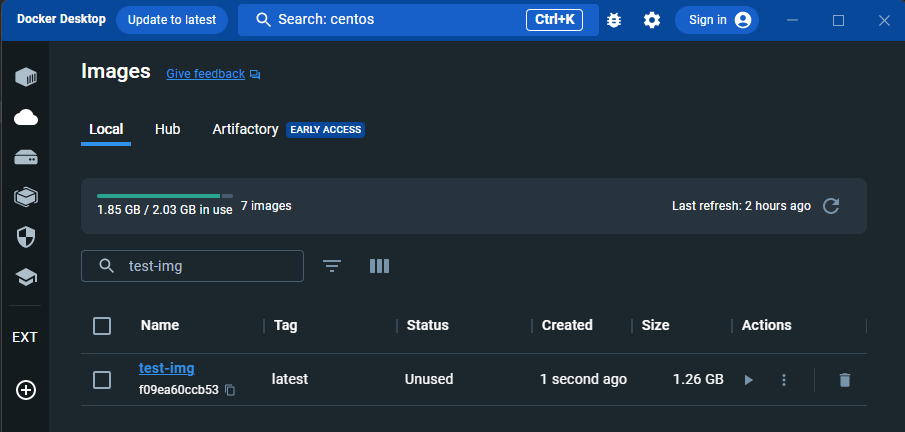Focus the Search: centos top bar
Image resolution: width=905 pixels, height=432 pixels.
tap(418, 20)
